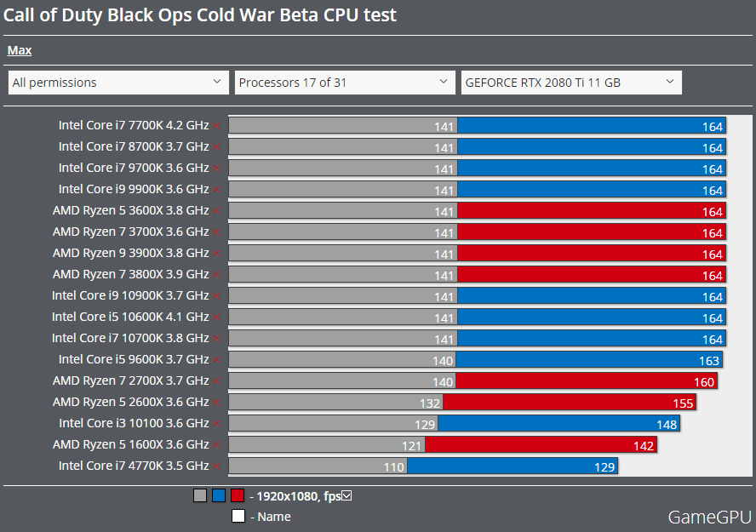The image size is (756, 532).
Task: Remove Intel Core i7 7700K row via red X
Action: [x=216, y=126]
